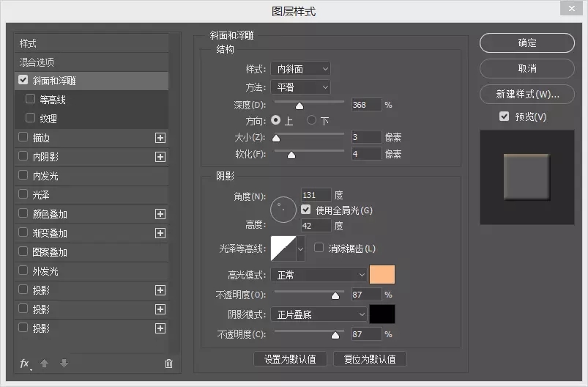Image resolution: width=588 pixels, height=387 pixels.
Task: Move effect up with arrow icon
Action: (x=44, y=364)
